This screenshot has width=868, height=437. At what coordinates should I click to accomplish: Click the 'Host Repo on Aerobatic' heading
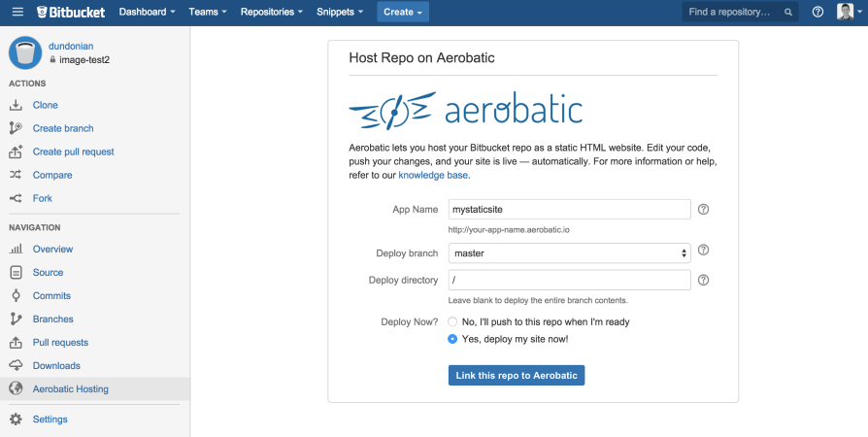click(421, 57)
